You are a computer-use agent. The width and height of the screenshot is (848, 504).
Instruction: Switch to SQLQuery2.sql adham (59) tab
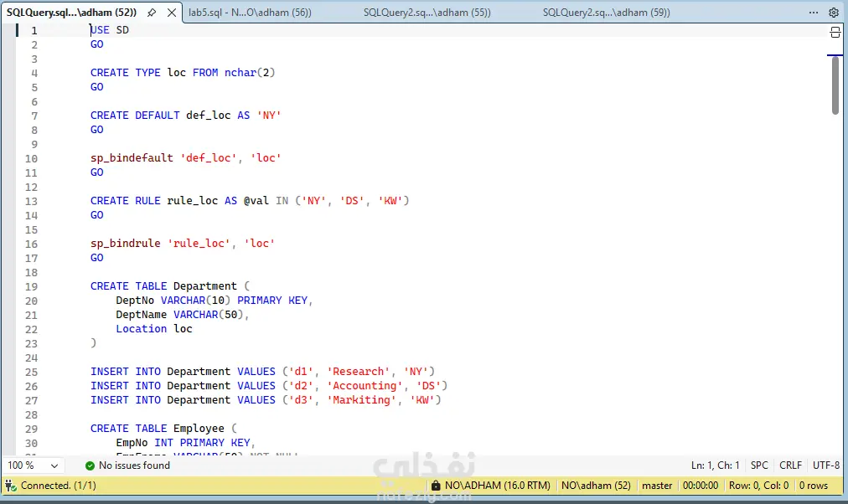click(x=607, y=13)
